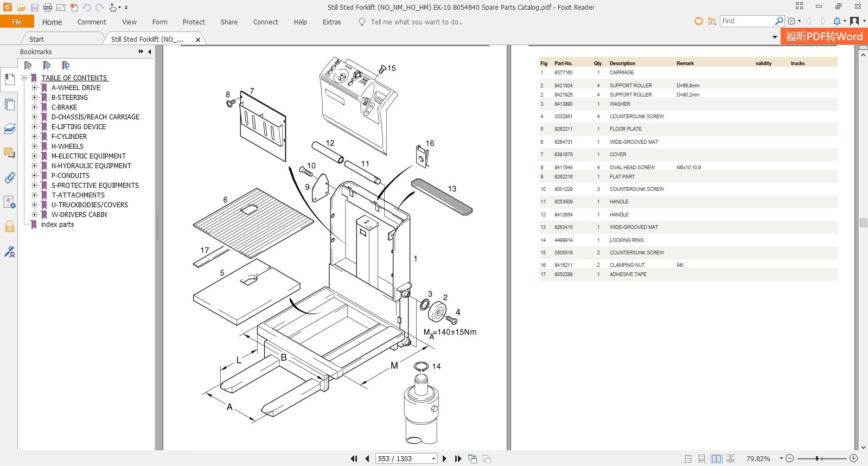Go to the last page

(x=458, y=459)
